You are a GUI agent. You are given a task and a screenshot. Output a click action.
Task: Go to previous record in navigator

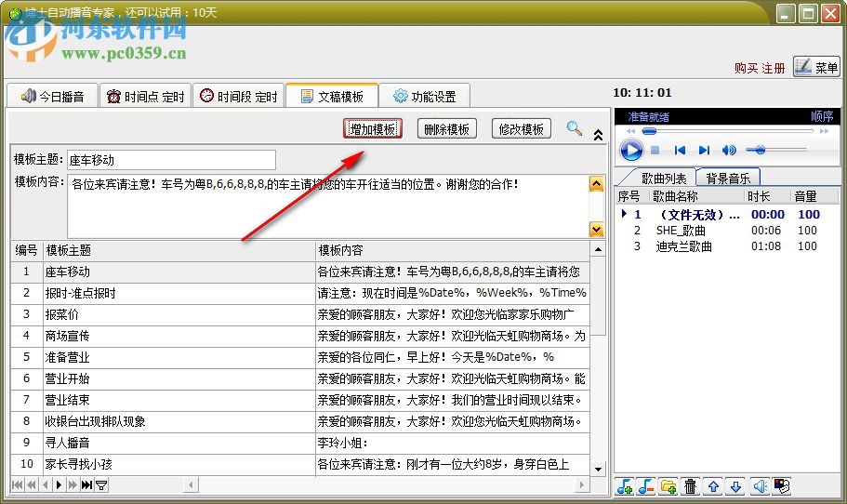coord(46,484)
